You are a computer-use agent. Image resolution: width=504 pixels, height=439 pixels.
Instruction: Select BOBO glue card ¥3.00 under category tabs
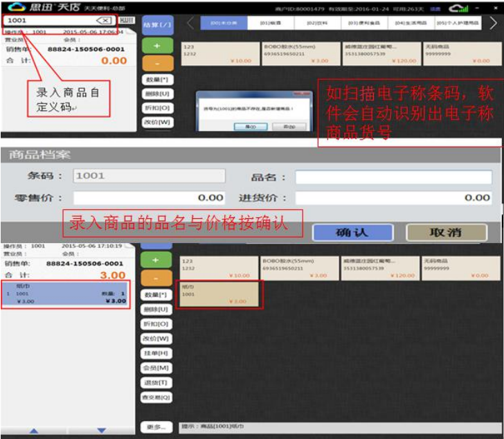(x=301, y=54)
